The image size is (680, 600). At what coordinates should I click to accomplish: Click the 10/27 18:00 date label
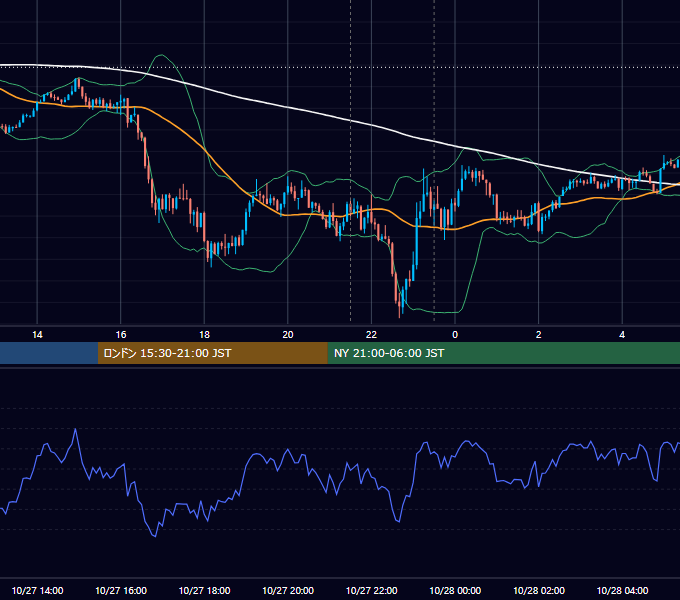[x=204, y=590]
